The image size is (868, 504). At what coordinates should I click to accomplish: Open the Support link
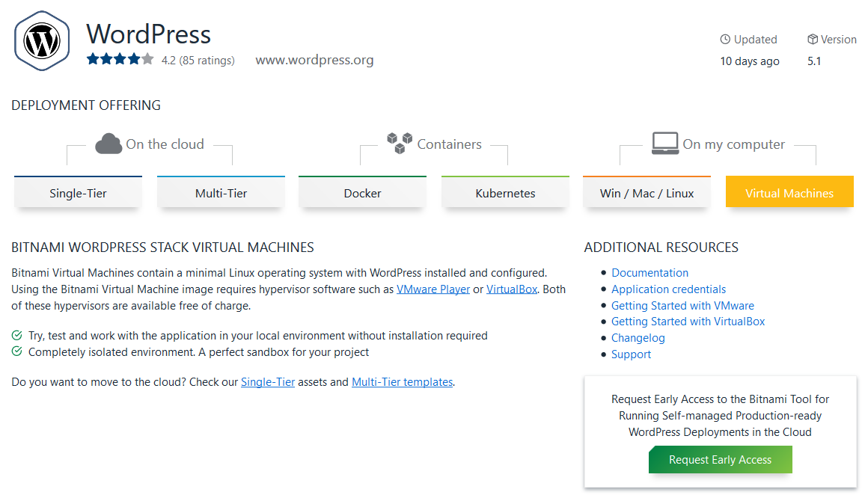click(x=631, y=354)
